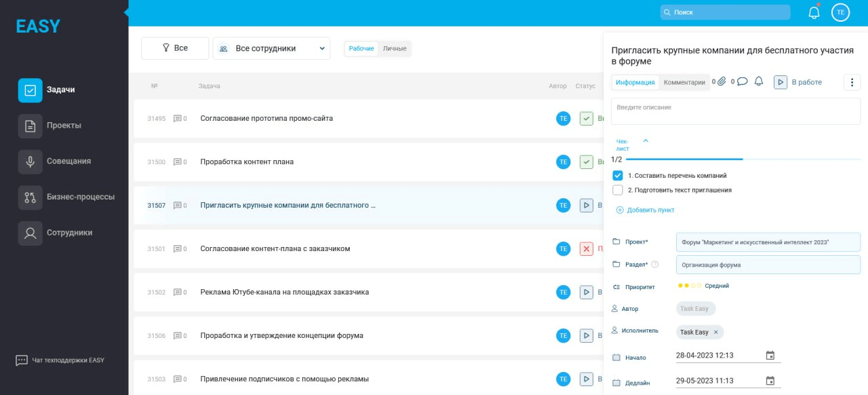Open the В работе status dropdown
The height and width of the screenshot is (395, 868).
click(x=807, y=82)
